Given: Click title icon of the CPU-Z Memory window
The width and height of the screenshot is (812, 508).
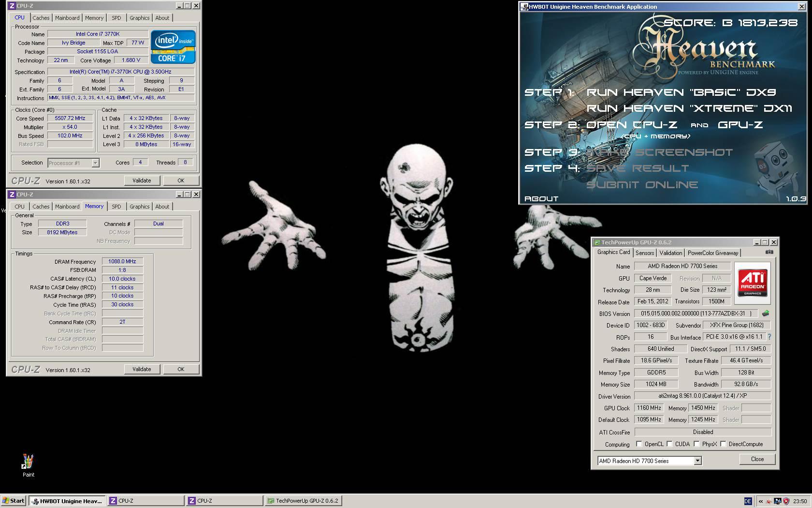Looking at the screenshot, I should 12,194.
